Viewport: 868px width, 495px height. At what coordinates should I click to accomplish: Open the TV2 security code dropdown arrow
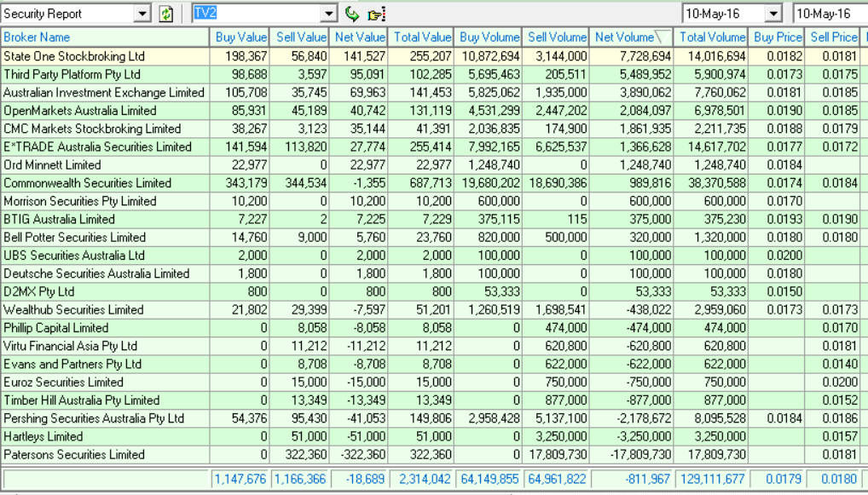[329, 14]
